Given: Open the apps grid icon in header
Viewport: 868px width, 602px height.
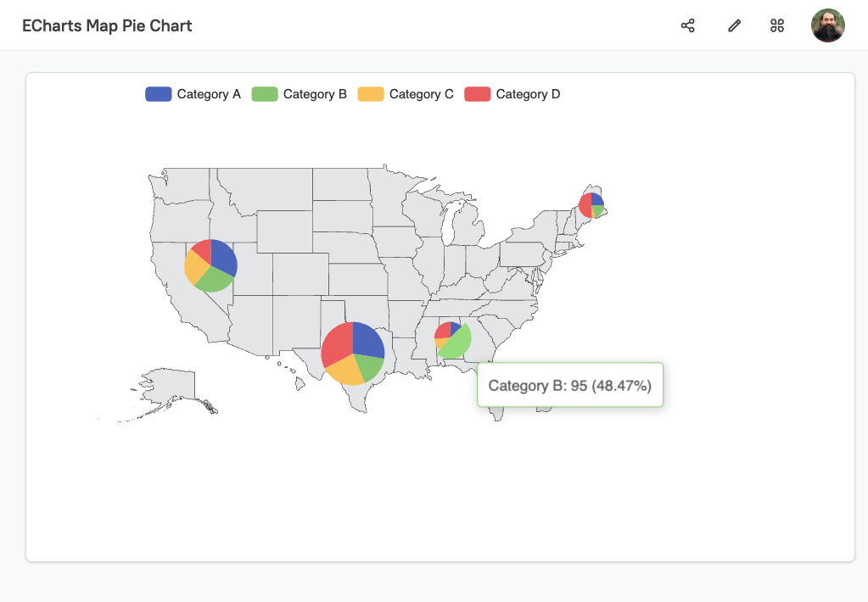Looking at the screenshot, I should tap(777, 25).
